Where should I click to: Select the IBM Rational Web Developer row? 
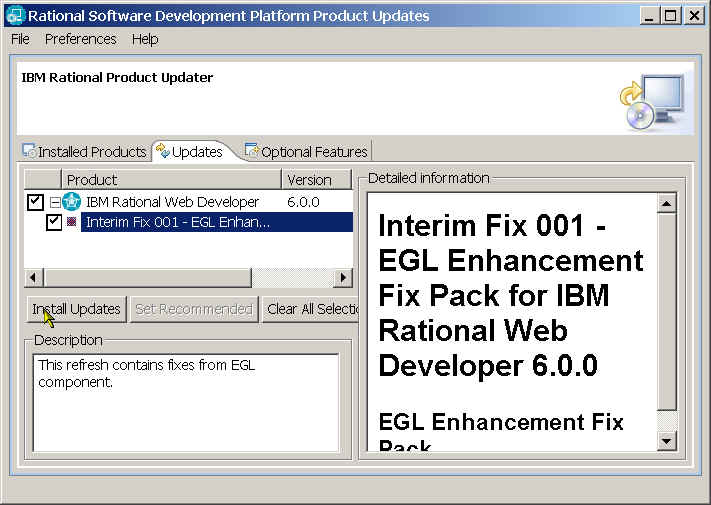point(188,202)
